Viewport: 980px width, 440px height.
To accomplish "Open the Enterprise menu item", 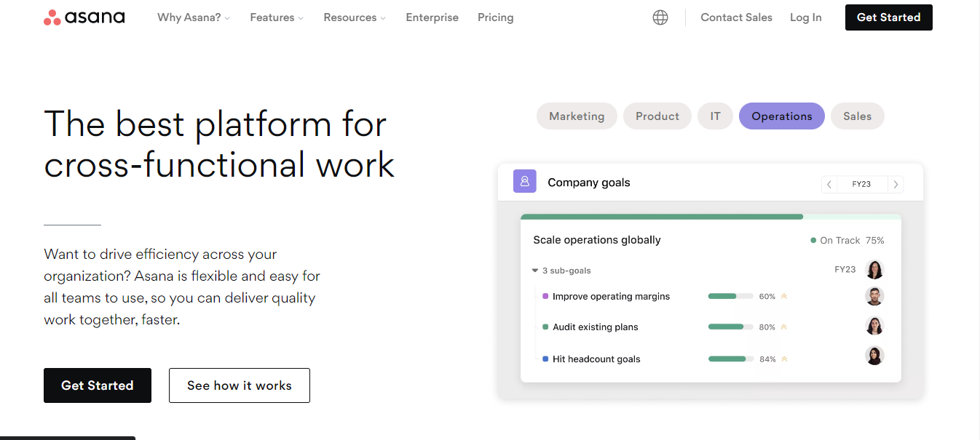I will [x=432, y=17].
